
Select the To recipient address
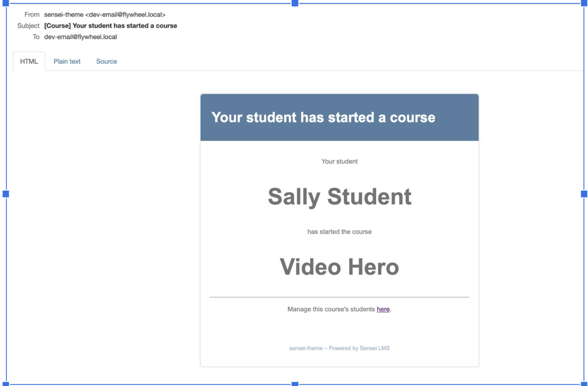[x=80, y=37]
